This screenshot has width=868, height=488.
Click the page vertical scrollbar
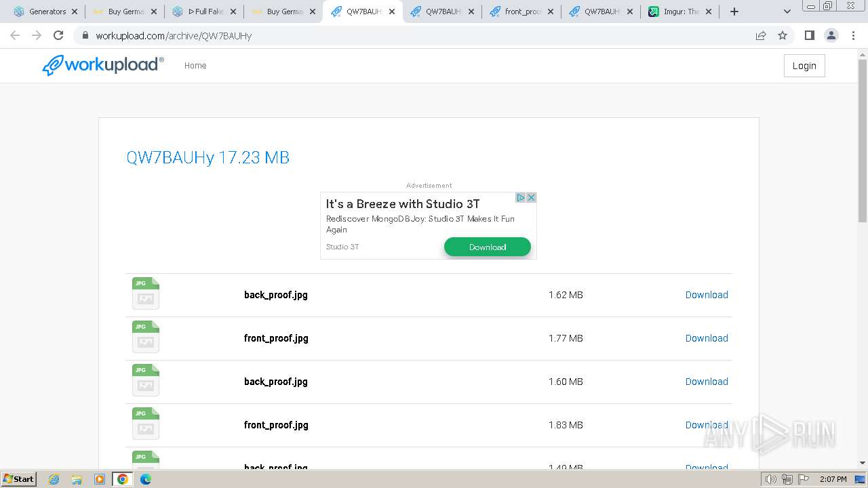click(x=863, y=140)
